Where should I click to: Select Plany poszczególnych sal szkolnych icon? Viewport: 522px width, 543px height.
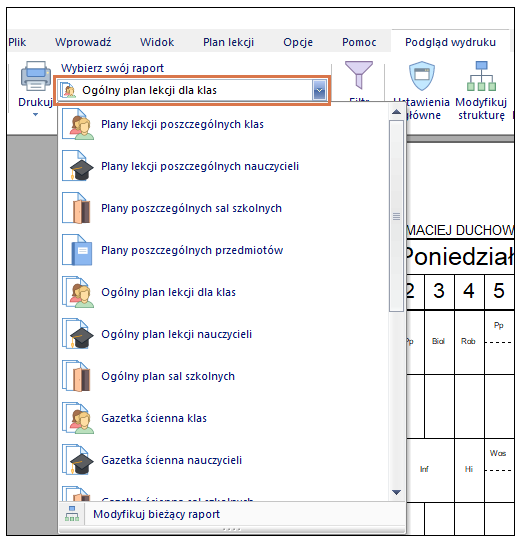77,208
